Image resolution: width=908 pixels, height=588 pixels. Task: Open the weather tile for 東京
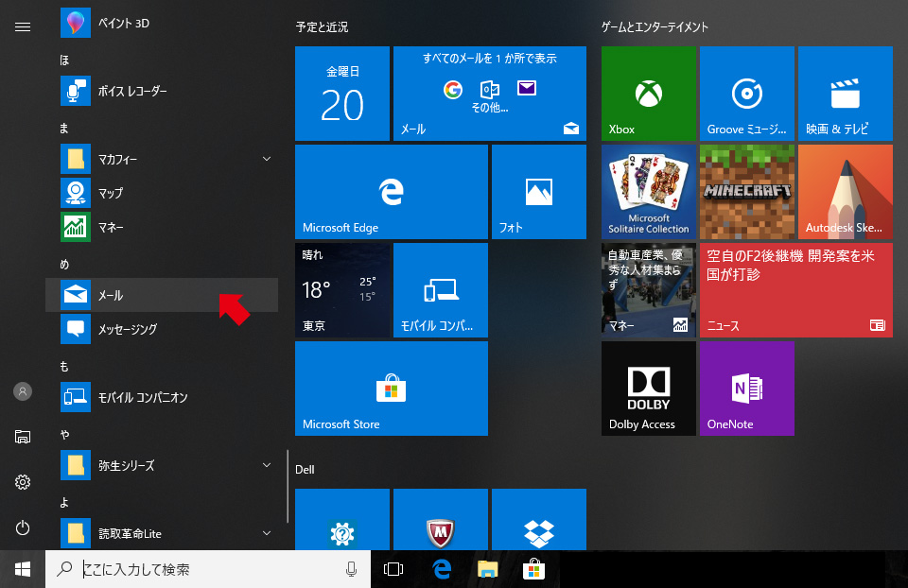pos(342,290)
